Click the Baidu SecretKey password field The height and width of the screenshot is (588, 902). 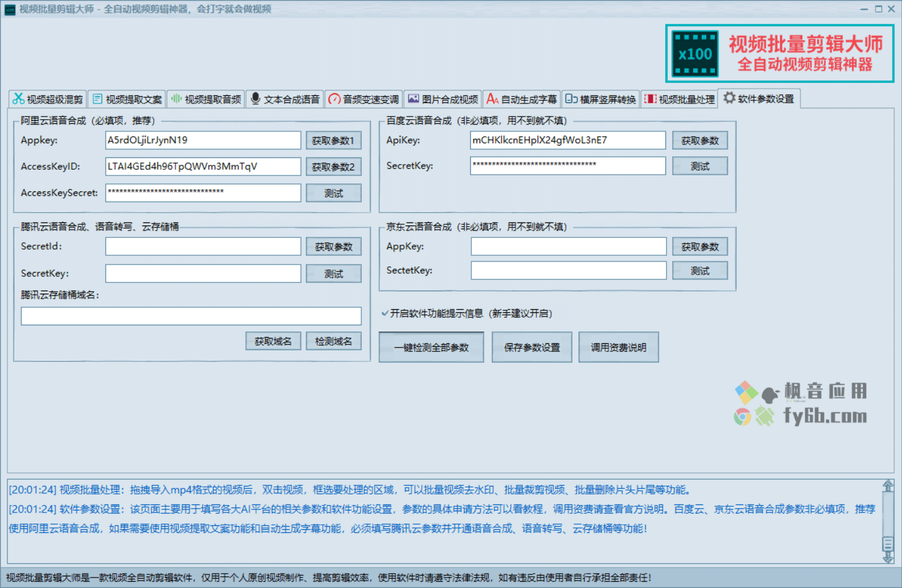tap(568, 165)
